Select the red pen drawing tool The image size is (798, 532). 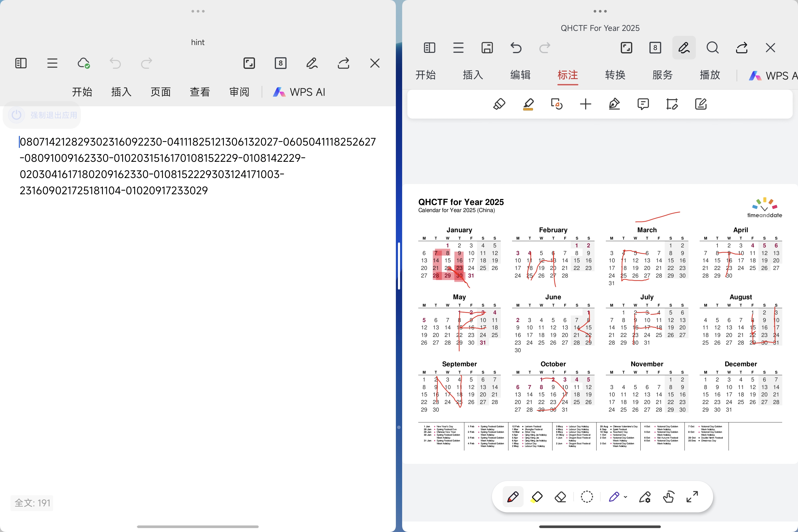pyautogui.click(x=513, y=497)
